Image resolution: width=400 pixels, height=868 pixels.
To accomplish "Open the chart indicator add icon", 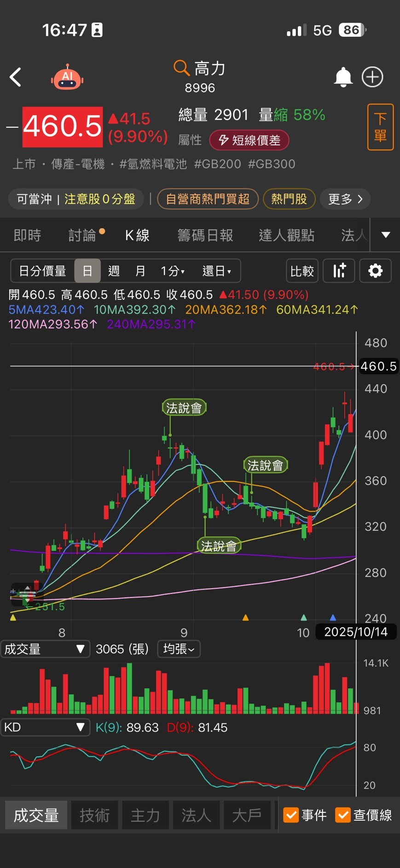I will [339, 270].
